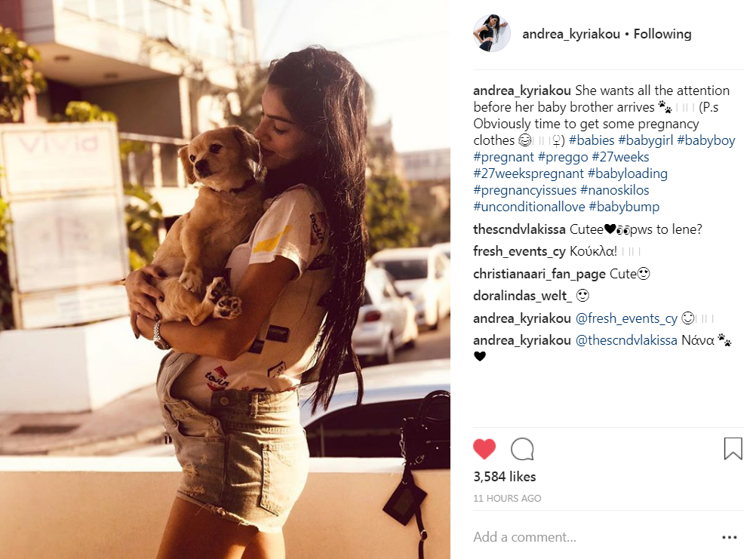Open the #27weekspregnant hashtag

click(528, 174)
